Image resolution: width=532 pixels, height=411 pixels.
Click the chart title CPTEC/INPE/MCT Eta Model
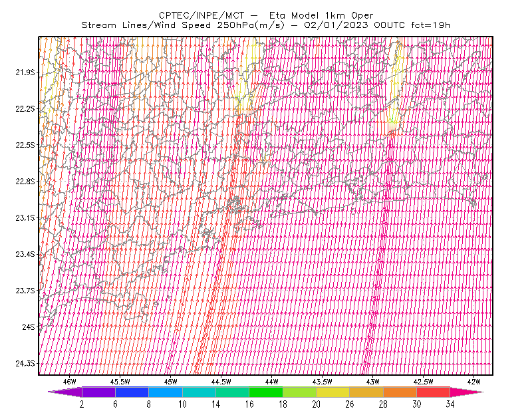[x=266, y=15]
